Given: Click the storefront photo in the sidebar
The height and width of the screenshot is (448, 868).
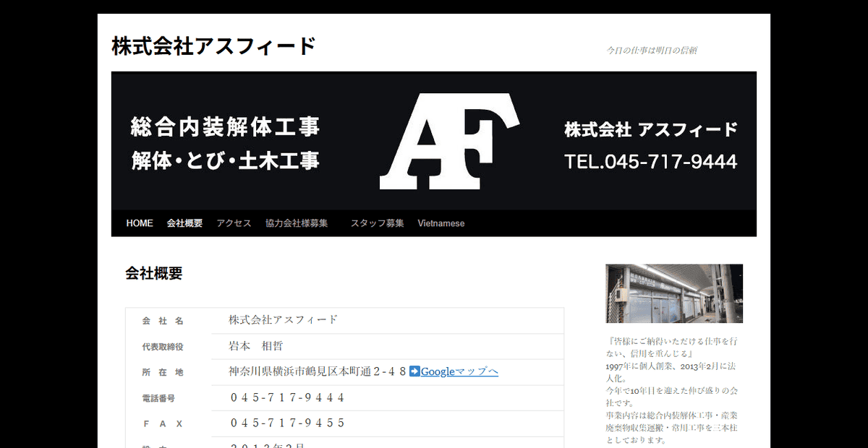Looking at the screenshot, I should point(673,293).
